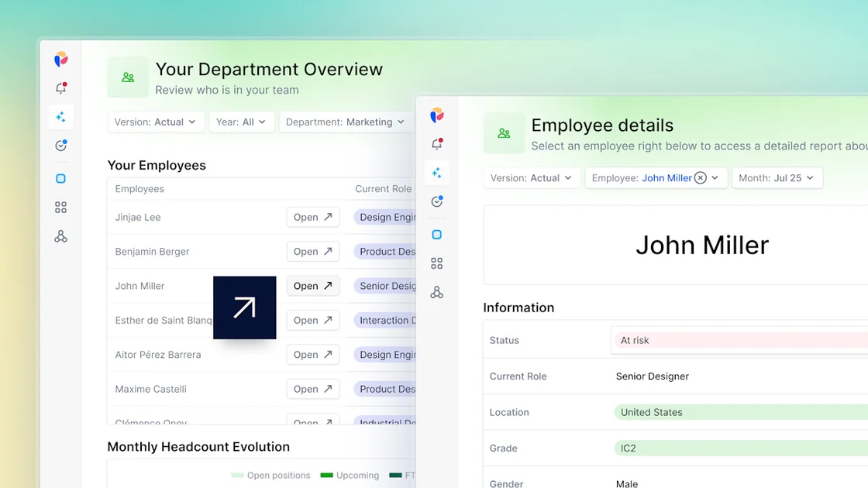Viewport: 868px width, 488px height.
Task: Open the Department: Marketing dropdown
Action: pos(346,122)
